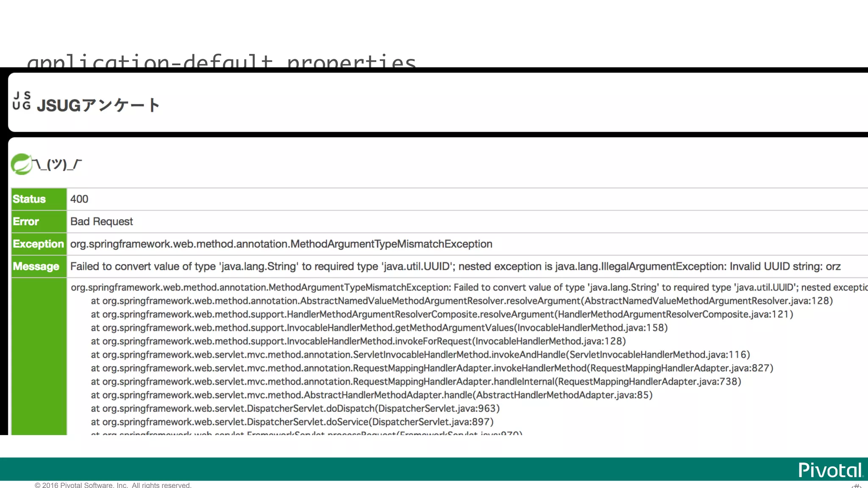
Task: Click the JSUGアンケート header title
Action: (x=98, y=105)
